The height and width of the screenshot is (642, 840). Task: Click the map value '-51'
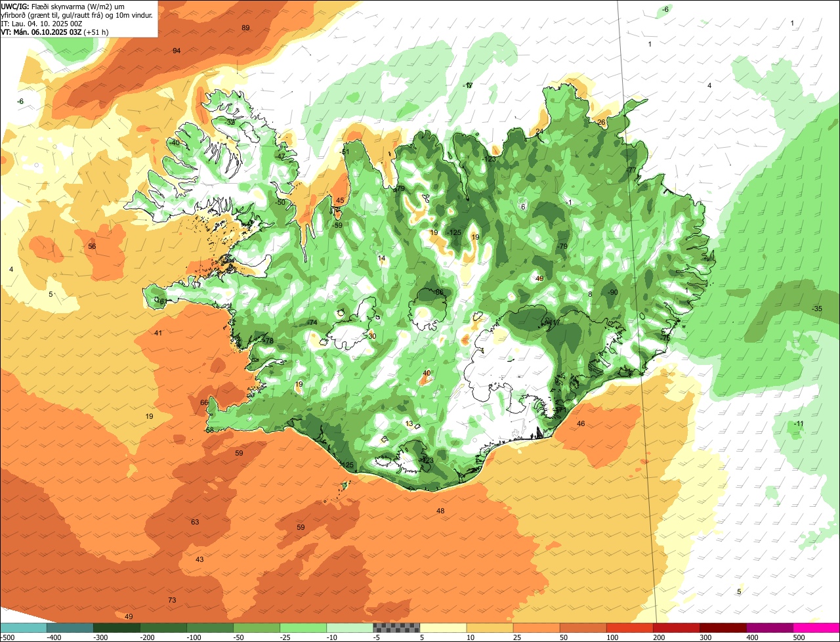tap(345, 152)
